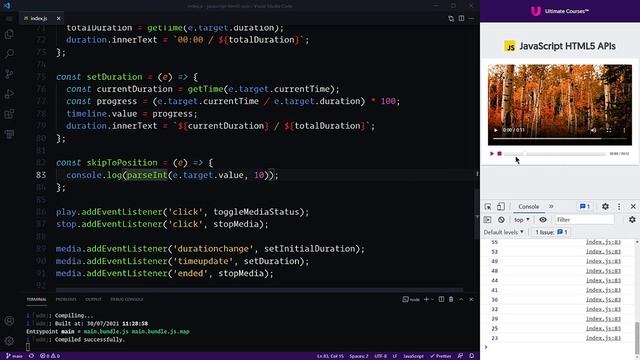Open the feedback icon in status bar

click(x=460, y=356)
